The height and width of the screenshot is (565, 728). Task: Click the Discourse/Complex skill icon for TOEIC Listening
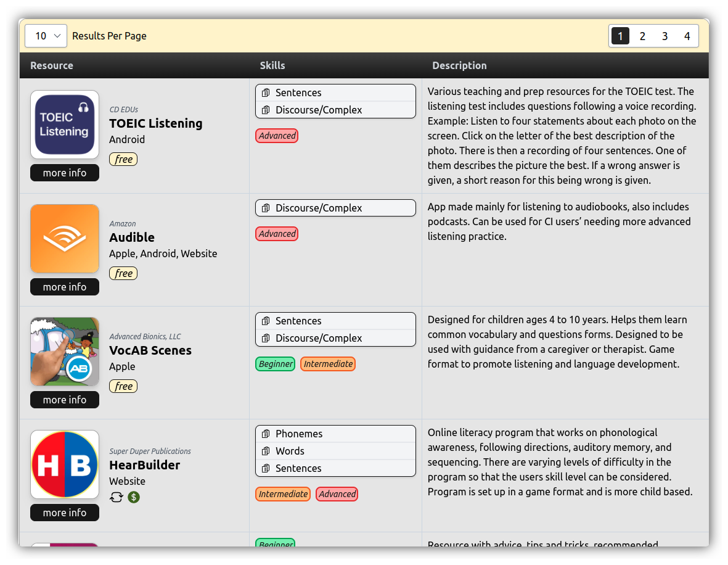(x=266, y=110)
